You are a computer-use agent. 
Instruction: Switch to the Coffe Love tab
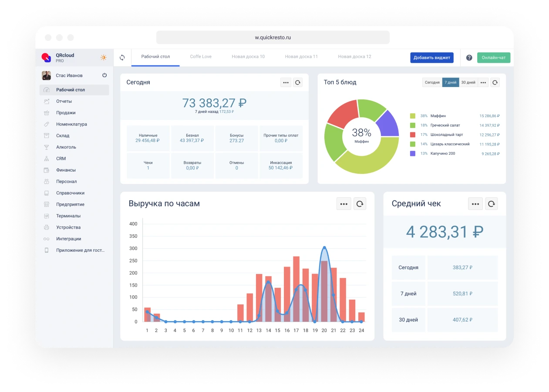(201, 57)
